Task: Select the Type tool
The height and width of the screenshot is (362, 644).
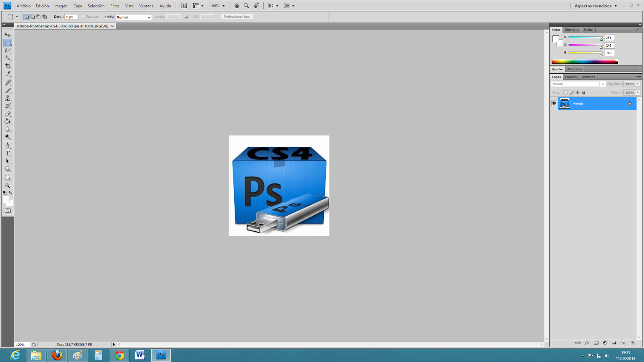Action: (8, 153)
